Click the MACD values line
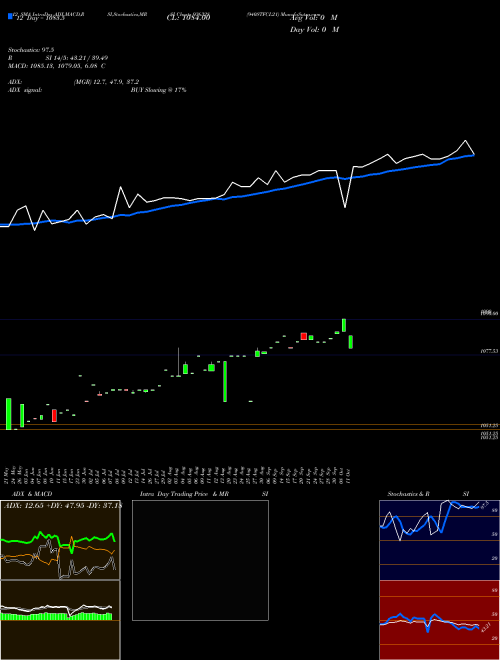The height and width of the screenshot is (660, 500). (56, 66)
